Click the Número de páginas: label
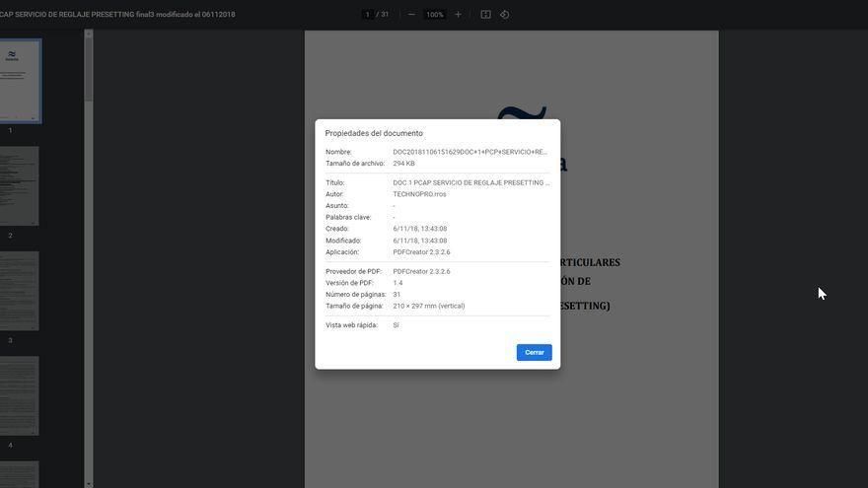The image size is (868, 488). (x=355, y=295)
